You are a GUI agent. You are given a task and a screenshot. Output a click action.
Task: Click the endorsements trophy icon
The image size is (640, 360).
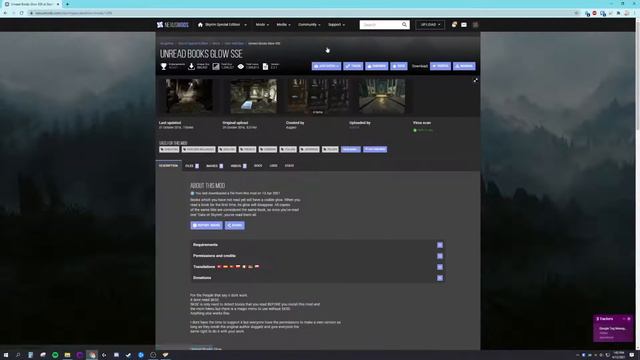164,66
